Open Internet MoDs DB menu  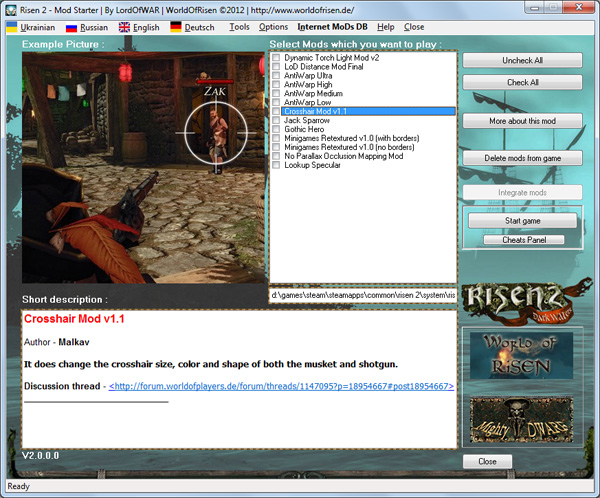(x=332, y=27)
